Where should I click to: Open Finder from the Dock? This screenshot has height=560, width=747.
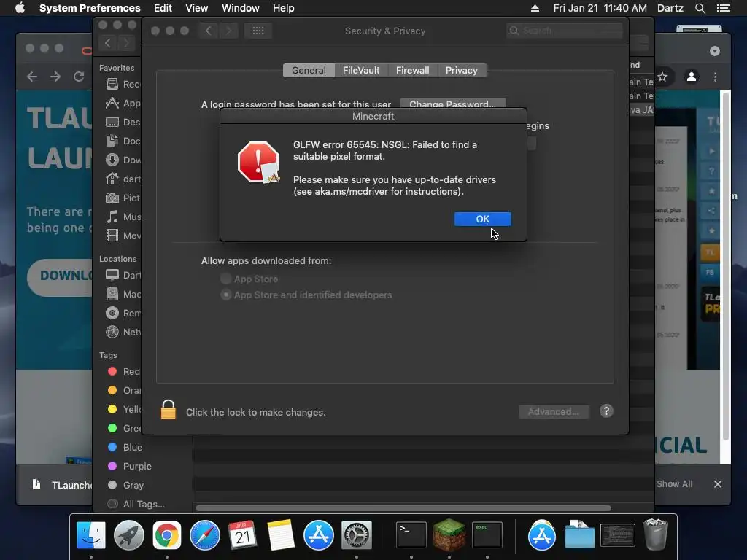90,535
